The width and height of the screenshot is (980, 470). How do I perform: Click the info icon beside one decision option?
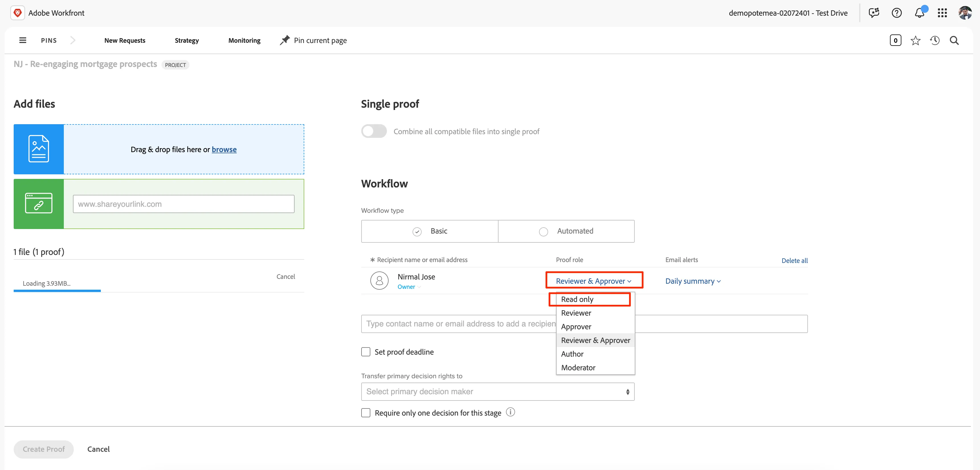coord(511,412)
